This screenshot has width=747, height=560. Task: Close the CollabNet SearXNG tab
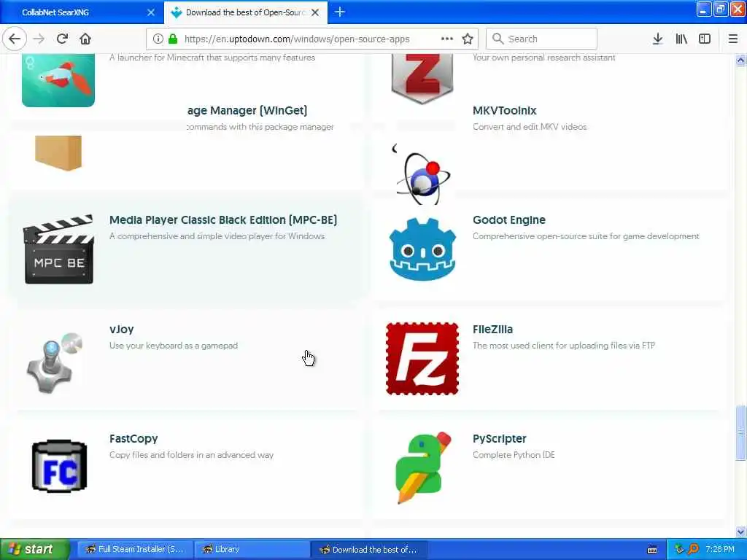151,12
